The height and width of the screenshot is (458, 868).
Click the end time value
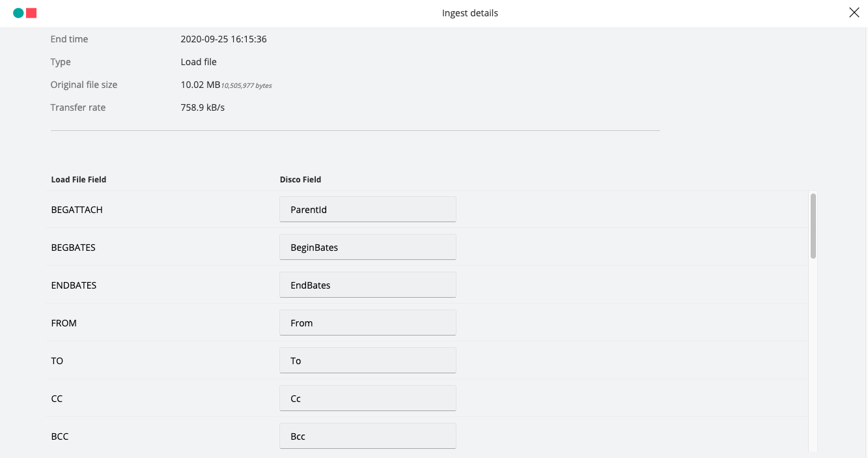click(223, 39)
